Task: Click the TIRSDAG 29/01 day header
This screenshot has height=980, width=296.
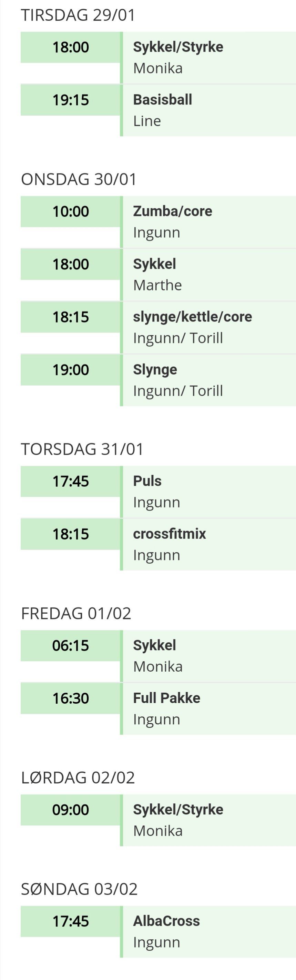Action: [78, 15]
